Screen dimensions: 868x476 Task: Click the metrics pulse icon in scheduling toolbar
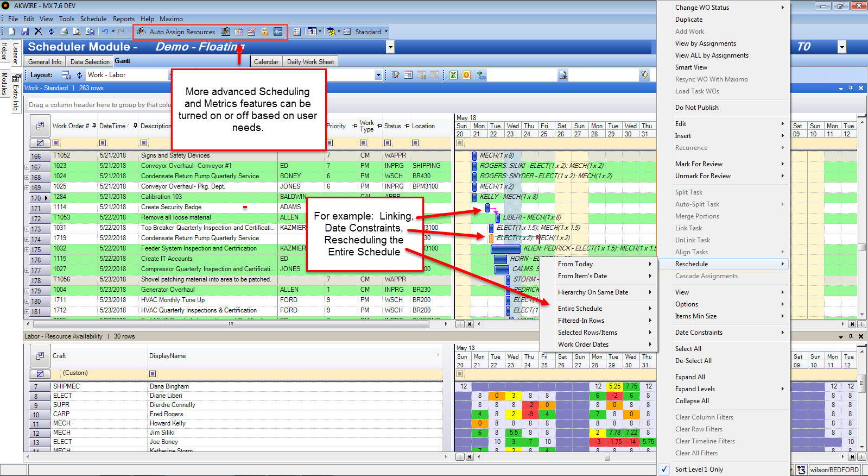[x=278, y=32]
